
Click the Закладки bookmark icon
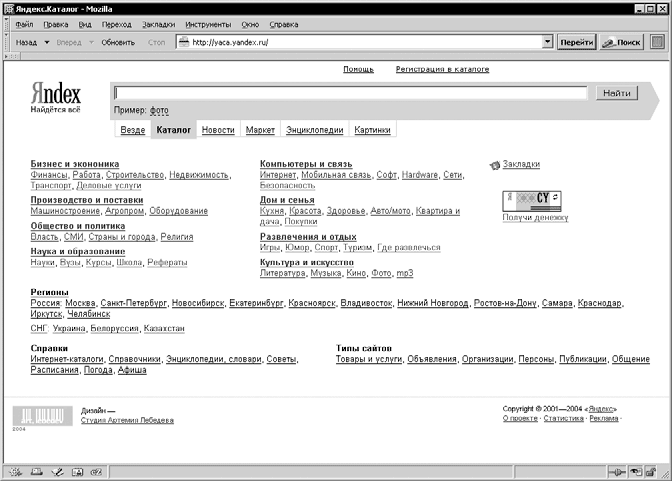tap(495, 165)
